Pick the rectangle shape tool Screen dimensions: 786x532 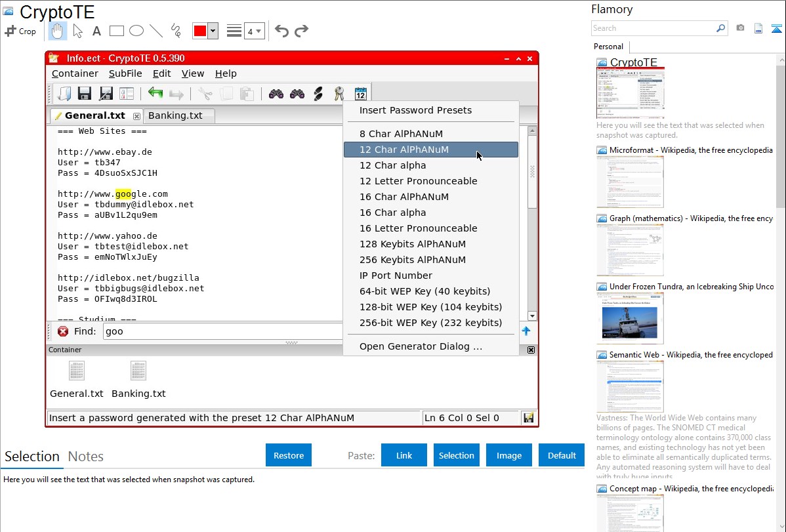117,31
